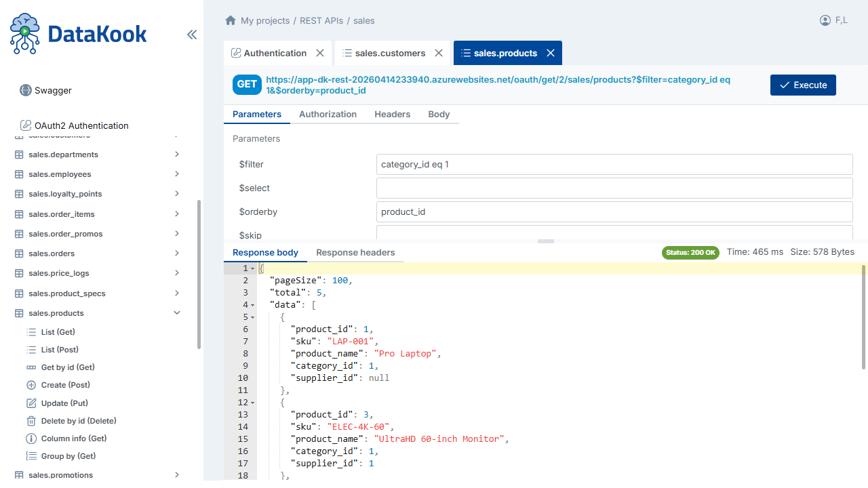
Task: Click the Execute button
Action: click(x=803, y=85)
